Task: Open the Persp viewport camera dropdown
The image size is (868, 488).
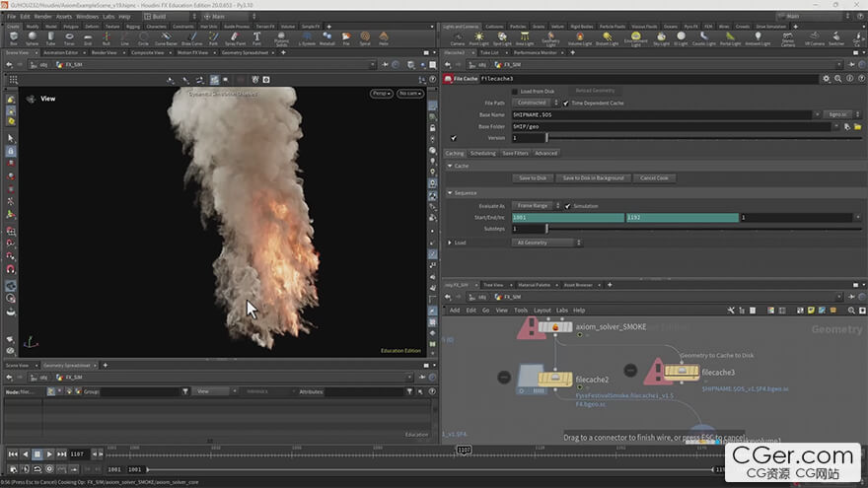Action: click(382, 94)
